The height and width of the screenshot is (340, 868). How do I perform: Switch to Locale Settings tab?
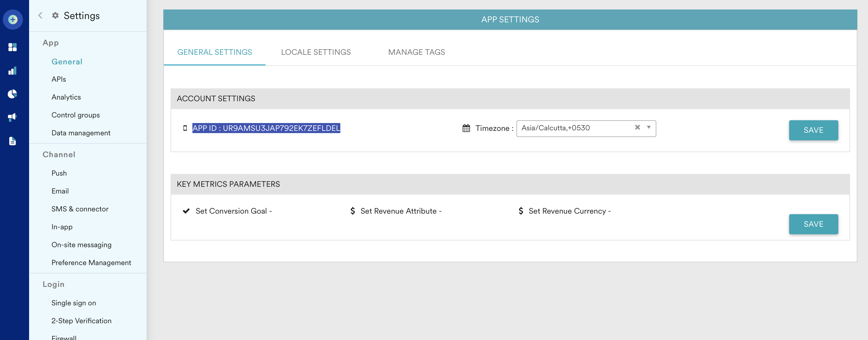[x=316, y=52]
